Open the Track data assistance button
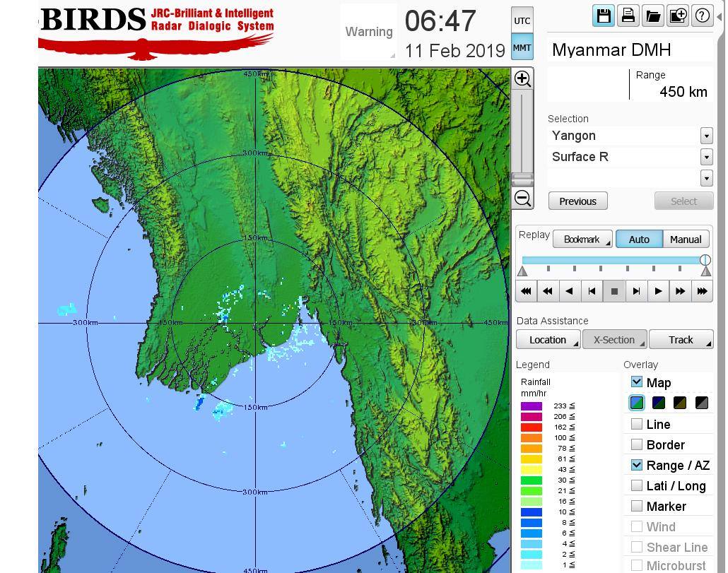Image resolution: width=728 pixels, height=573 pixels. [681, 340]
